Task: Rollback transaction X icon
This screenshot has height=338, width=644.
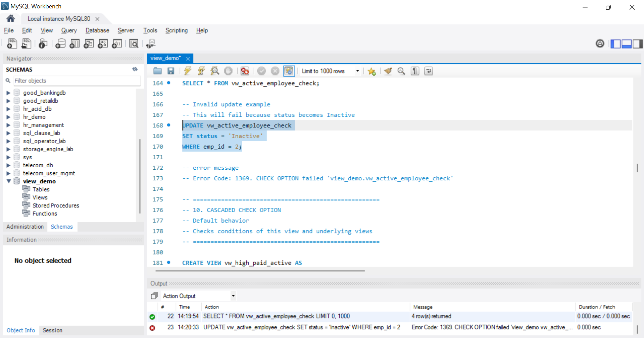Action: pos(275,71)
